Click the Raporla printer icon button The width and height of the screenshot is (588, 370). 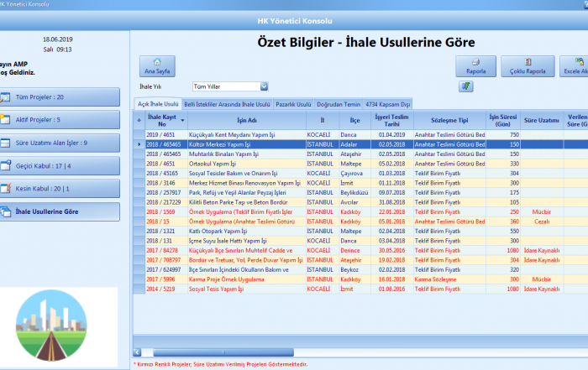point(476,66)
